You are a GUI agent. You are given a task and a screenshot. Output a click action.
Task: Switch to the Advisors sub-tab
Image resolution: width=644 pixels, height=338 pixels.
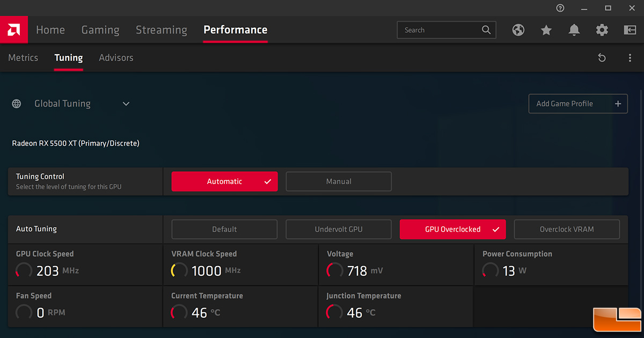(116, 58)
